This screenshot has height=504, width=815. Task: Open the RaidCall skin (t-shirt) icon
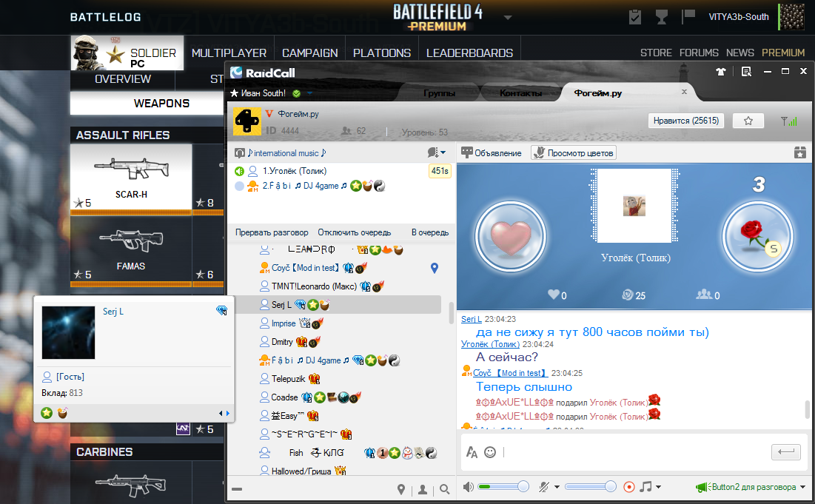pos(720,72)
